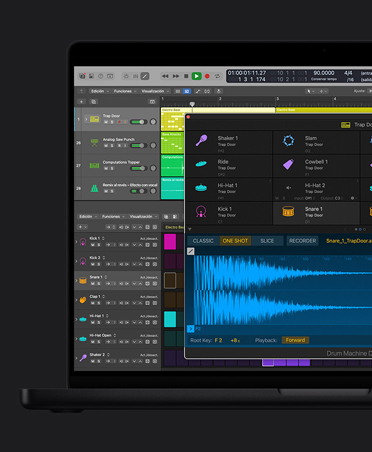The height and width of the screenshot is (452, 372).
Task: Toggle the Editors pencil button in control bar
Action: click(145, 76)
